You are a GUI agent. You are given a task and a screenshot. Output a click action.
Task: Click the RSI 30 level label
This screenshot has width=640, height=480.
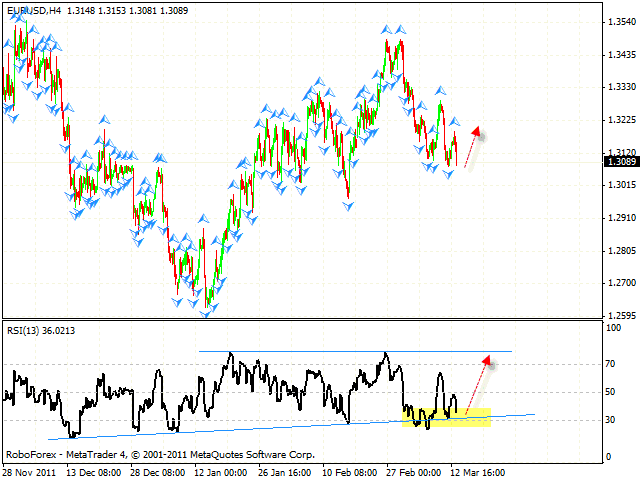[610, 419]
